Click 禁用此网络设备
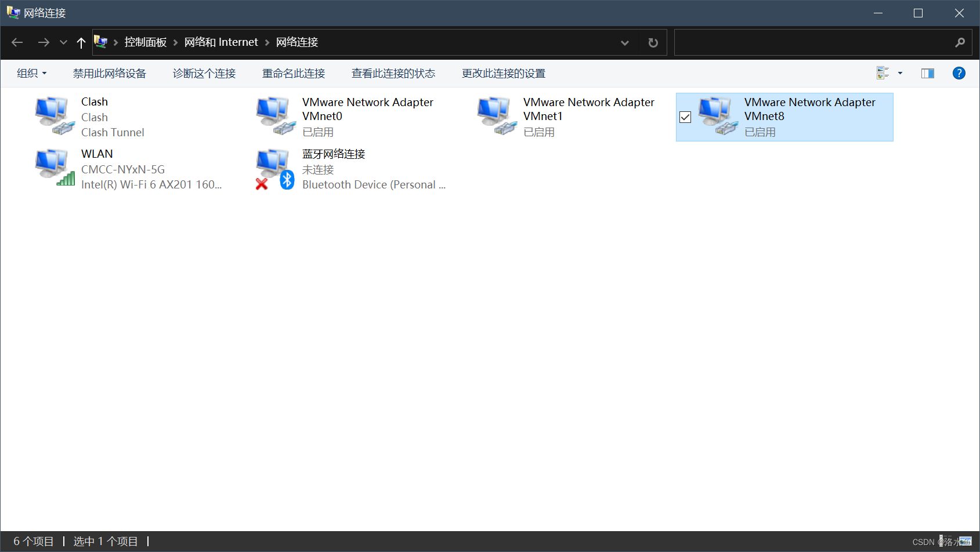The height and width of the screenshot is (552, 980). click(110, 73)
